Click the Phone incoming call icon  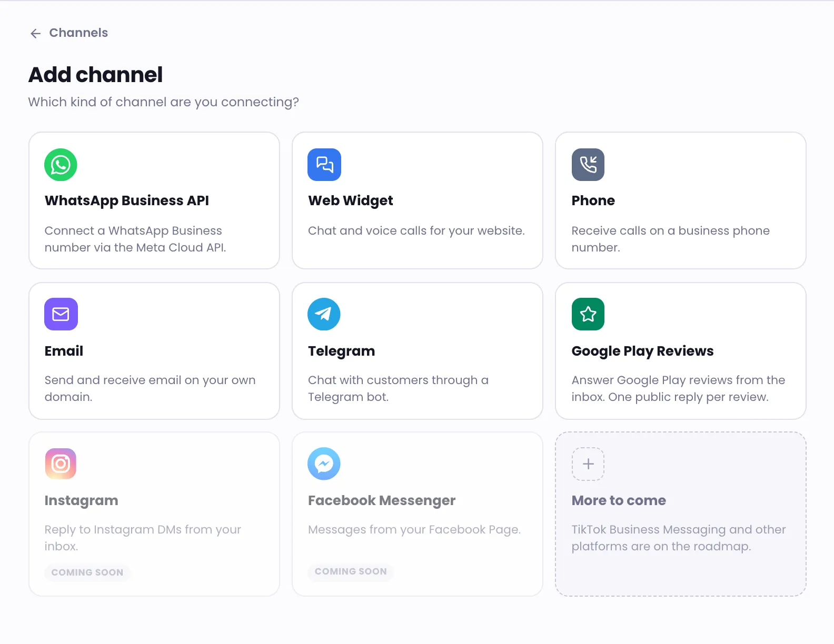click(x=588, y=165)
